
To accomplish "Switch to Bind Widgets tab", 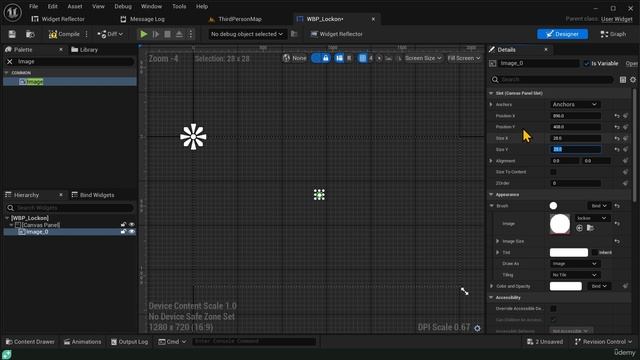I will coord(93,195).
